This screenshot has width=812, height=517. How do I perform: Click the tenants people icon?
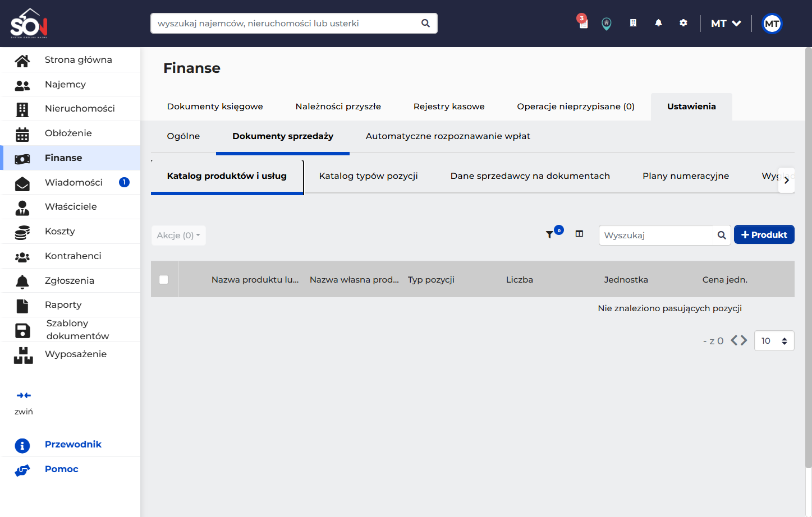(22, 85)
